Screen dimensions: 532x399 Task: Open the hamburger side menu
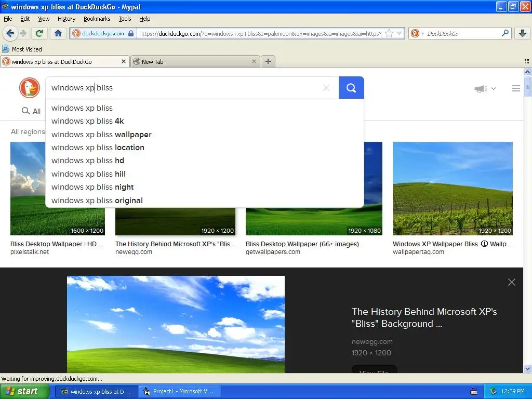pos(516,88)
